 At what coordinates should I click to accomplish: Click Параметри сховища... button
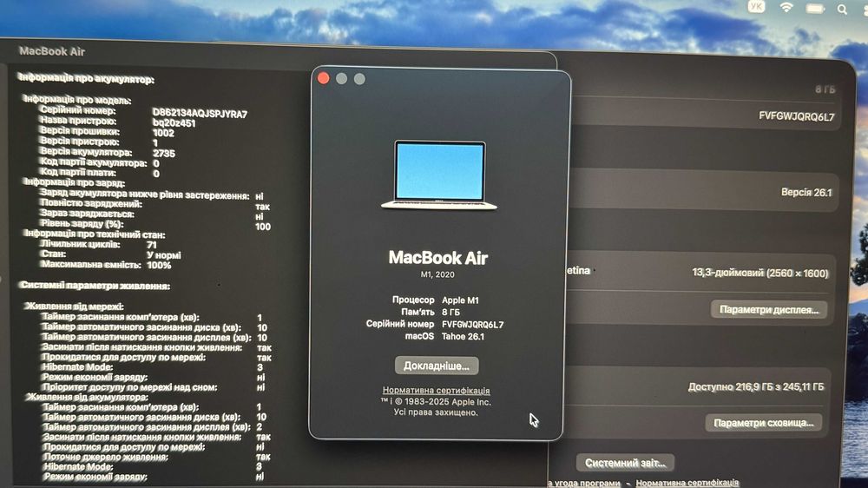[x=763, y=423]
